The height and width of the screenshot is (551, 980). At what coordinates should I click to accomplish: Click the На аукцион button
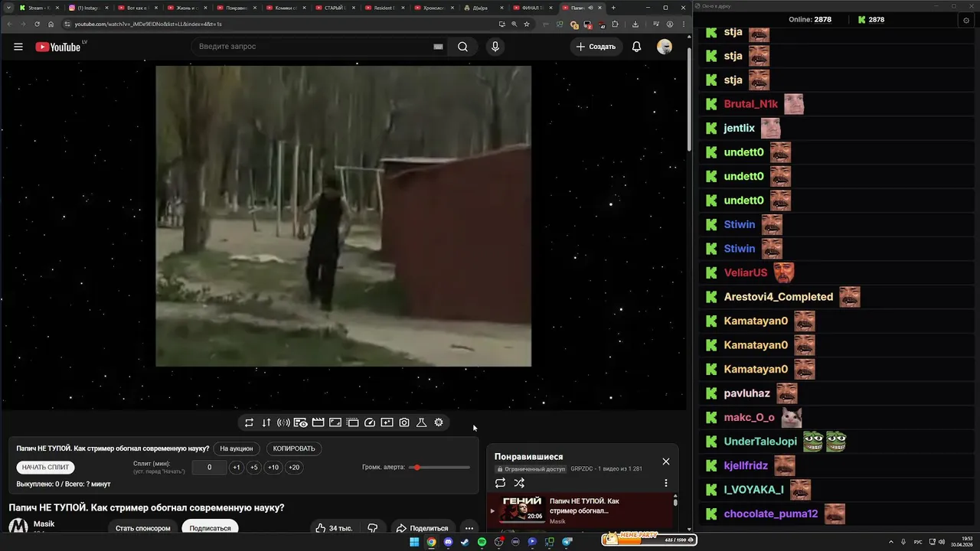[236, 448]
